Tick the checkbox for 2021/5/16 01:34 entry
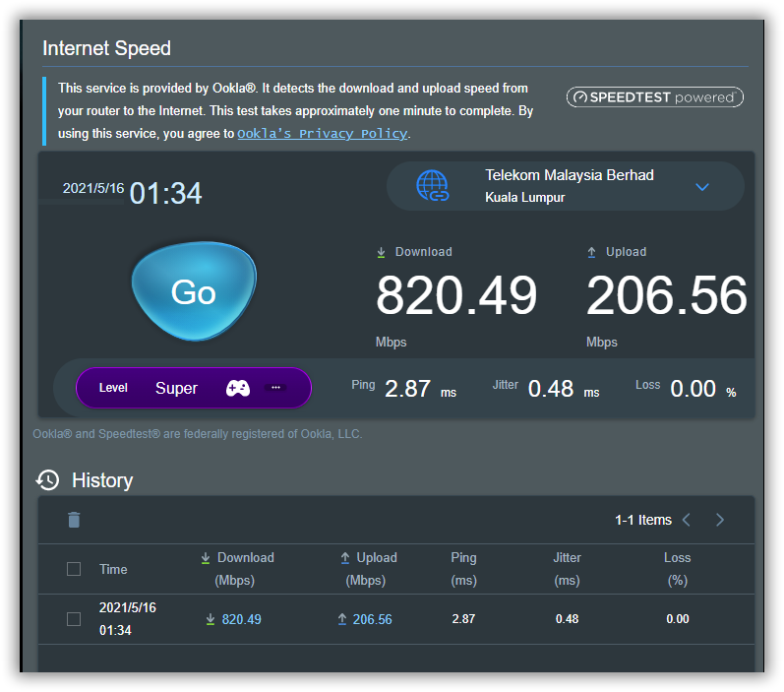The height and width of the screenshot is (692, 784). pos(74,619)
